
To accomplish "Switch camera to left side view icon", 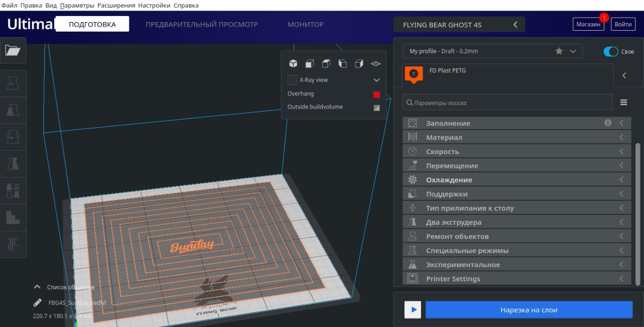I will tap(343, 63).
